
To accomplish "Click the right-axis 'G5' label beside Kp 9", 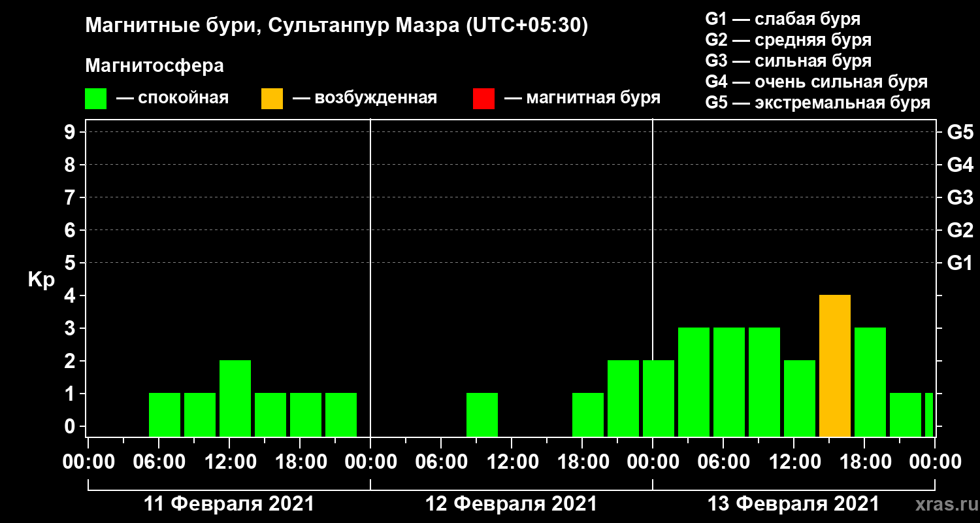I will click(x=960, y=132).
